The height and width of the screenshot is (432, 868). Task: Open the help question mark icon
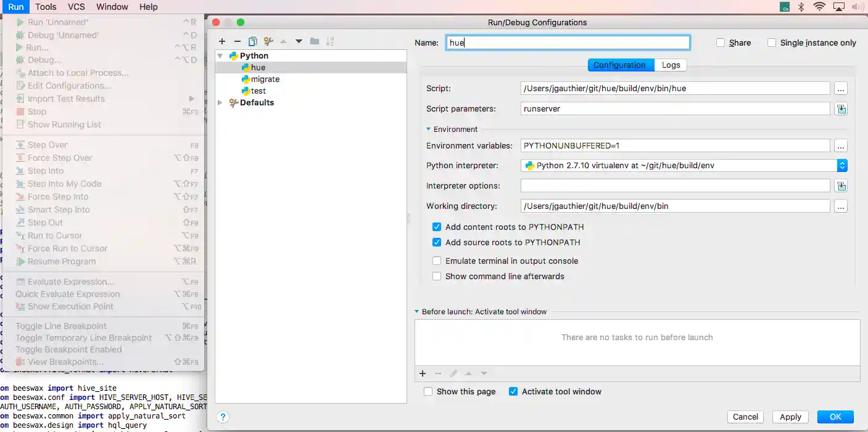[x=223, y=417]
